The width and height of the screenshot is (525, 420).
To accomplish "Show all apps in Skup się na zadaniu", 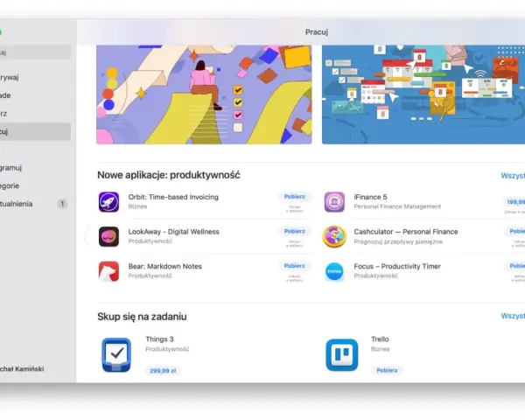I will [x=513, y=316].
